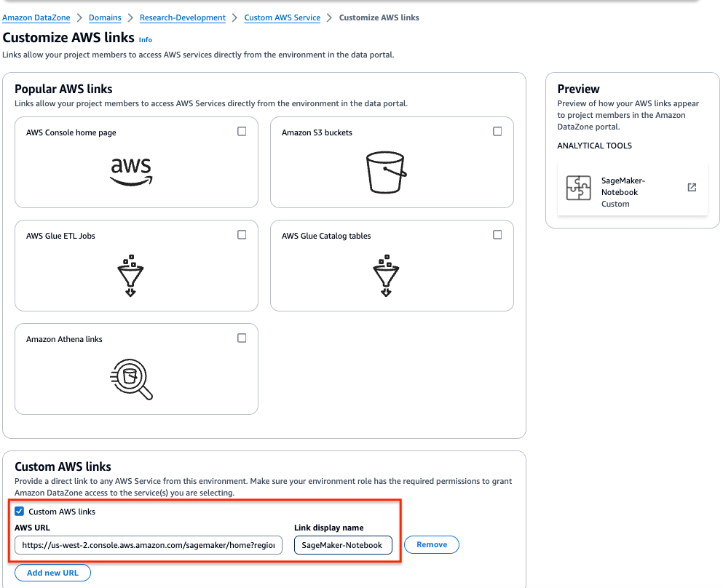Click the 'Customize AWS links' breadcrumb text
This screenshot has height=588, width=723.
click(x=379, y=17)
